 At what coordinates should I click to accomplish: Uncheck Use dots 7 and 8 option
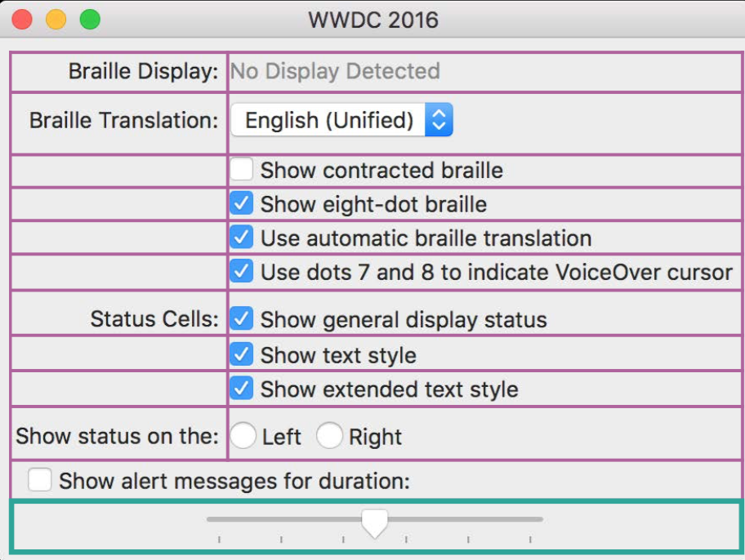click(x=241, y=271)
